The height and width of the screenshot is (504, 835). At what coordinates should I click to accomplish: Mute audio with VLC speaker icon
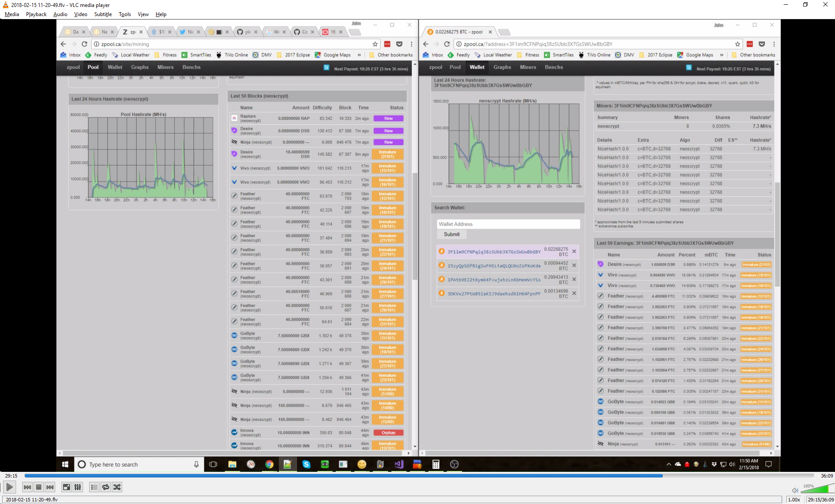(795, 490)
